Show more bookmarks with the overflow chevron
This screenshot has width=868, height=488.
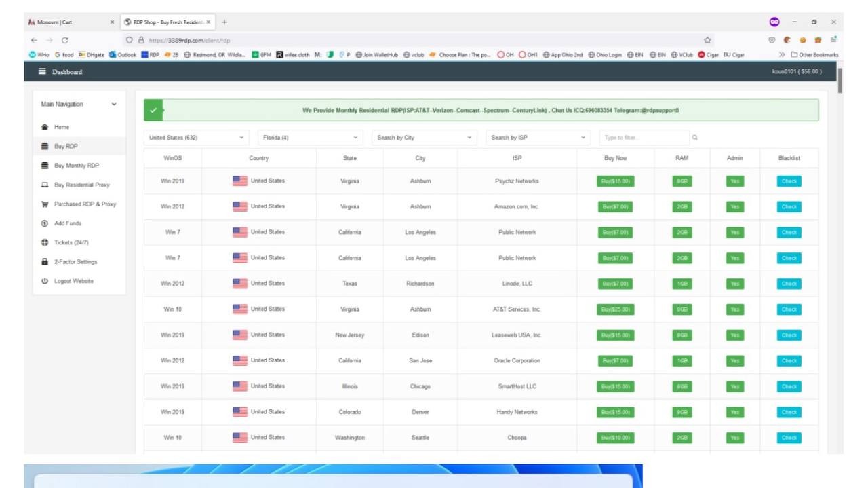click(x=782, y=55)
